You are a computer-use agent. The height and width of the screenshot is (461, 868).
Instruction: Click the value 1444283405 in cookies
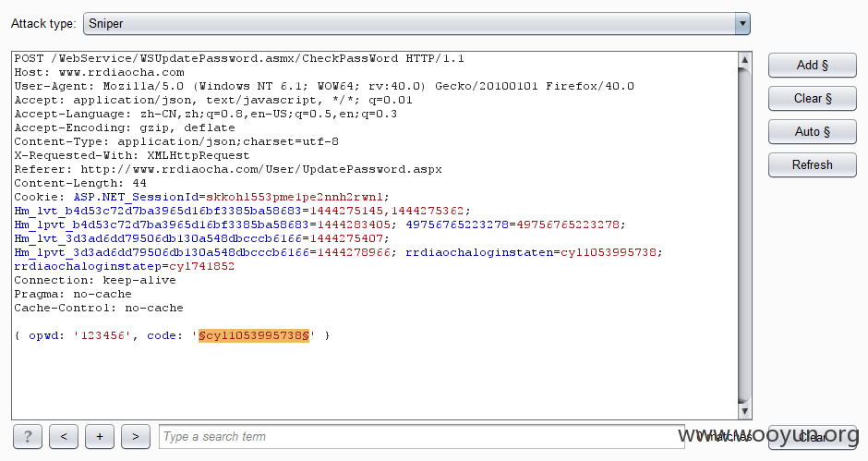point(354,225)
